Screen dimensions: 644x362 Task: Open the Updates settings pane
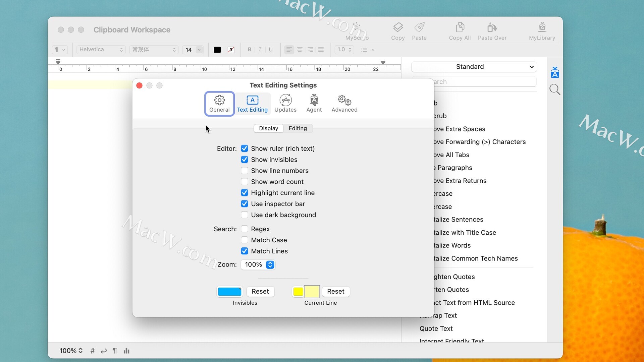click(x=285, y=103)
